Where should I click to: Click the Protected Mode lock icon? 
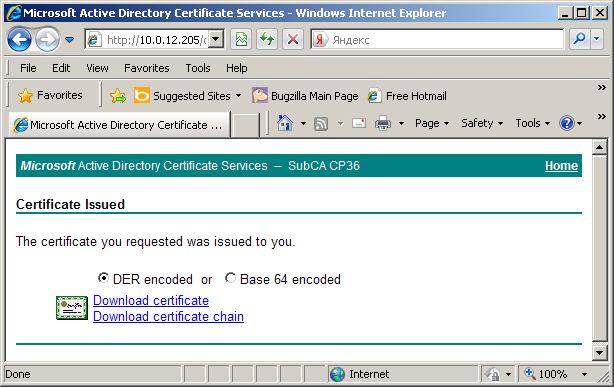click(x=492, y=374)
